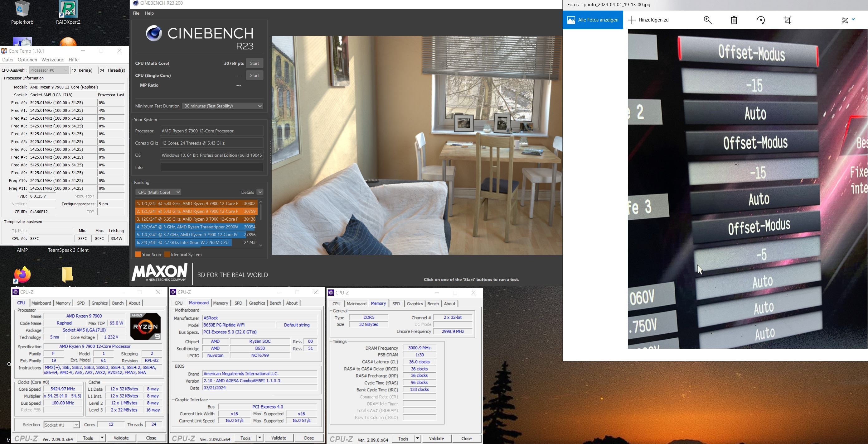Screen dimensions: 868x444
Task: Click Close in CPU-Z Mainboard window
Action: tap(309, 437)
